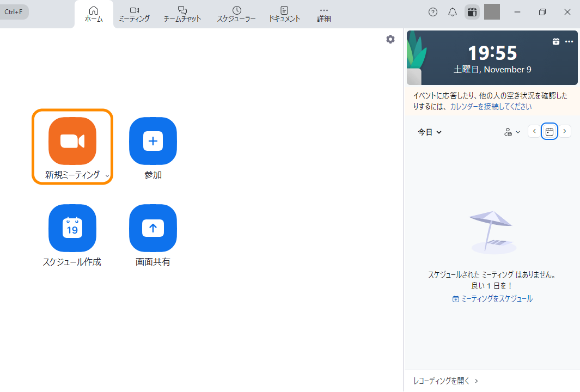
Task: Open the チームチャット tab
Action: 182,14
